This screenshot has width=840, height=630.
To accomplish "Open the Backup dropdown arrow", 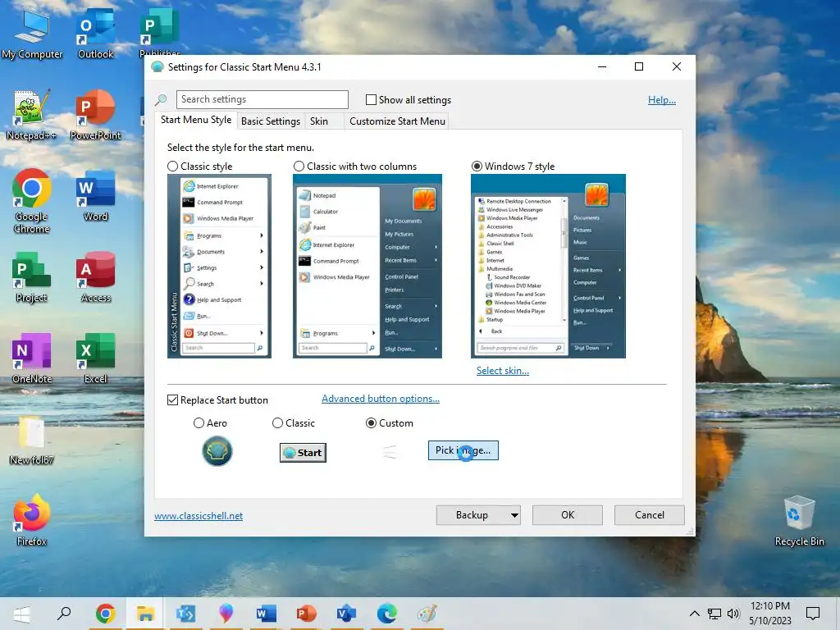I will (x=514, y=515).
